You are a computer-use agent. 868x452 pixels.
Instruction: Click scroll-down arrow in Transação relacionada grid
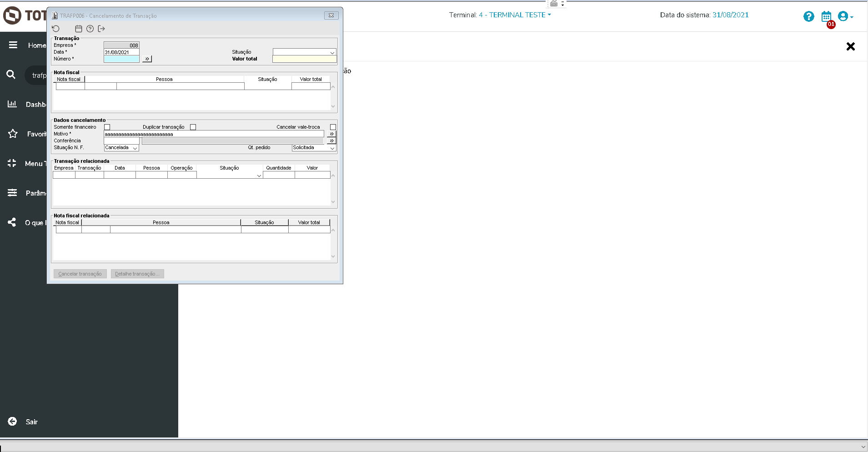333,202
